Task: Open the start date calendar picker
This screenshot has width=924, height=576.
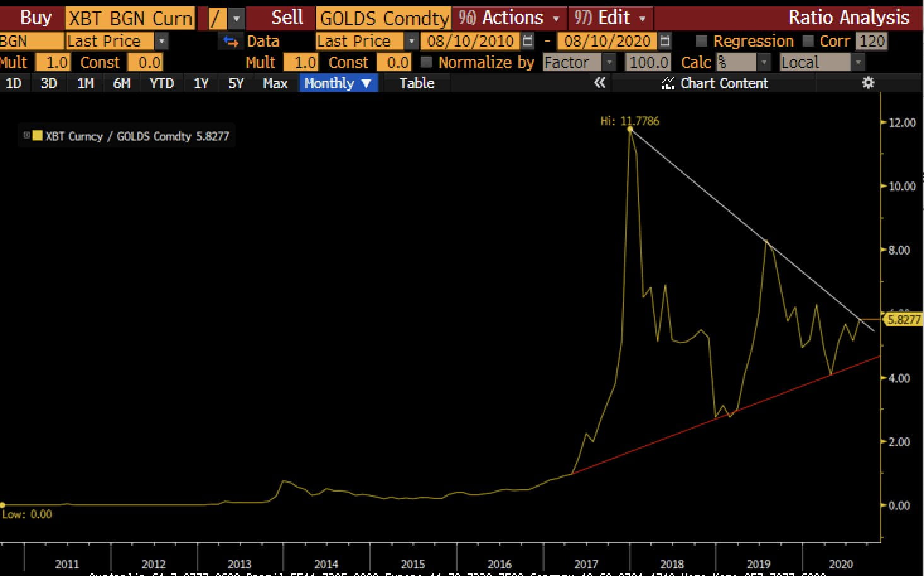Action: (x=528, y=42)
